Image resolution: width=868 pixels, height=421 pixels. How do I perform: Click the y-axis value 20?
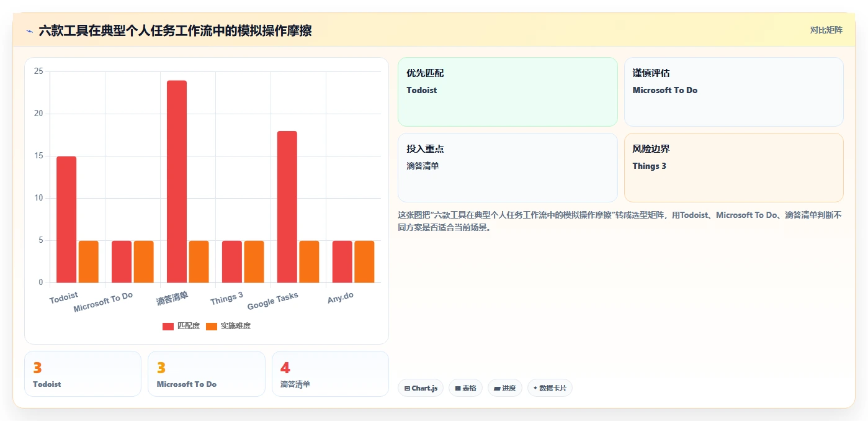[38, 114]
